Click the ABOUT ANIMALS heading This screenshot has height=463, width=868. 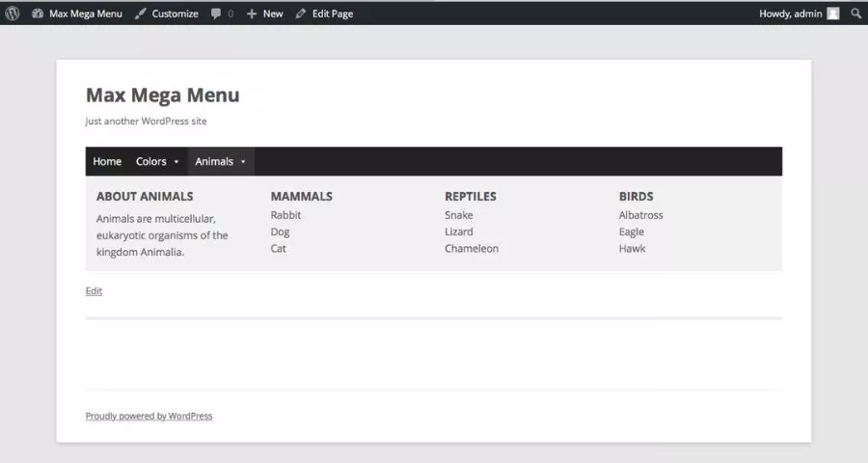tap(145, 196)
